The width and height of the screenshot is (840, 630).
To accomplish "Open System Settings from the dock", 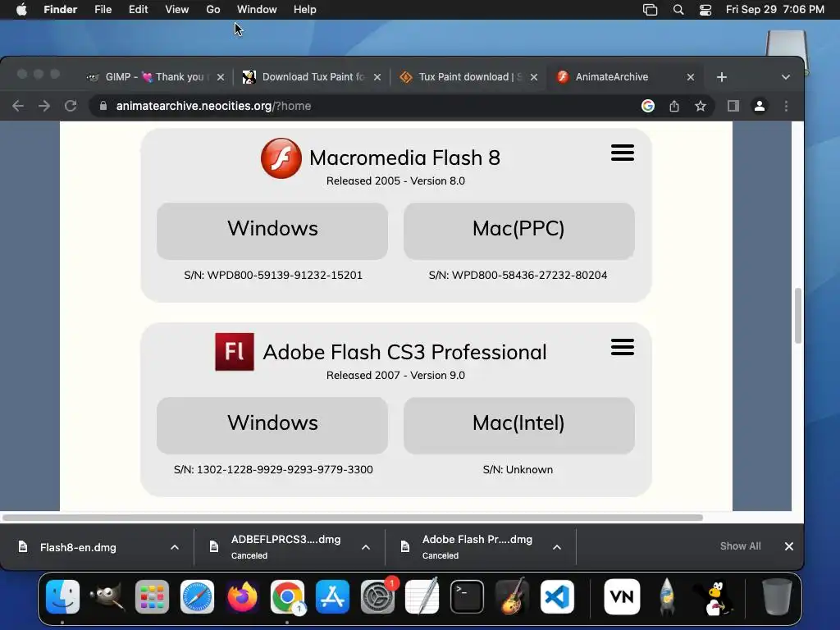I will point(377,597).
